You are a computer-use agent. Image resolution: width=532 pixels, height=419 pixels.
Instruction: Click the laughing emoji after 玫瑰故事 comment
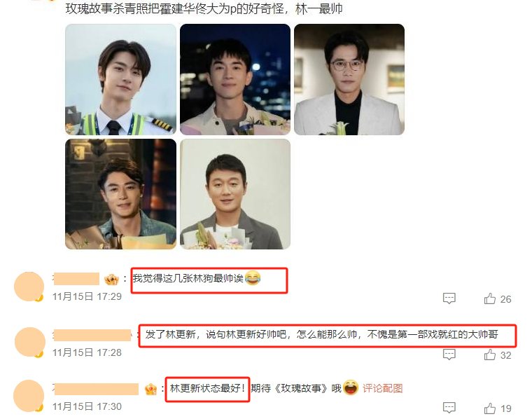tap(351, 387)
